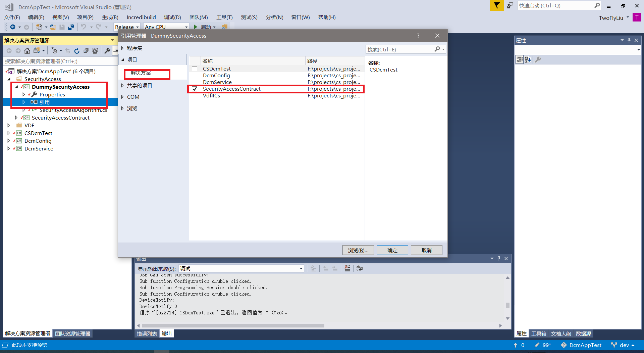The width and height of the screenshot is (644, 353).
Task: Select the Vdf4Cs row in the reference list
Action: click(276, 96)
